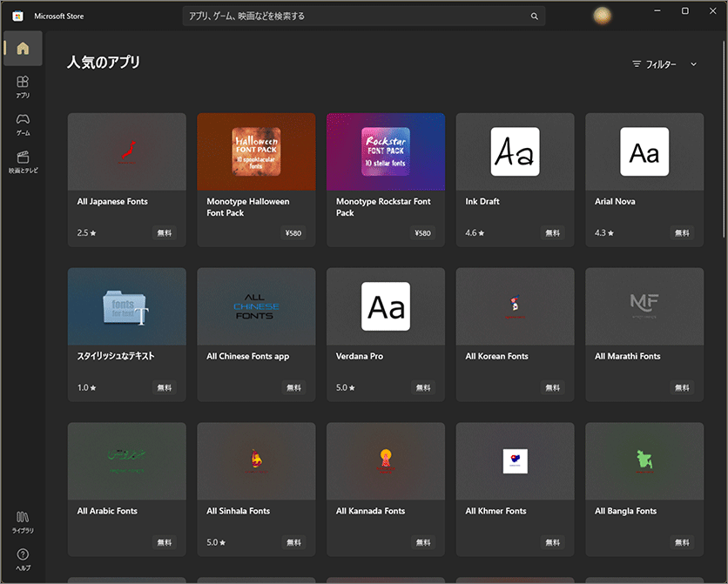Click the ¥580 price on Rockstar Font Pack

(x=423, y=233)
